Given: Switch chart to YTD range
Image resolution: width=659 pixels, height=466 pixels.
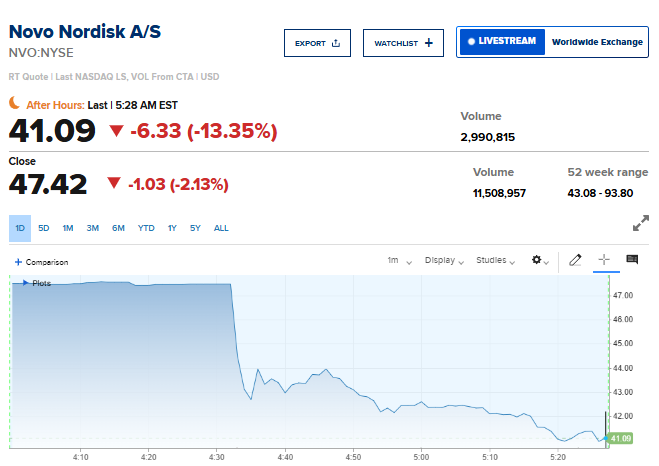Looking at the screenshot, I should (146, 228).
